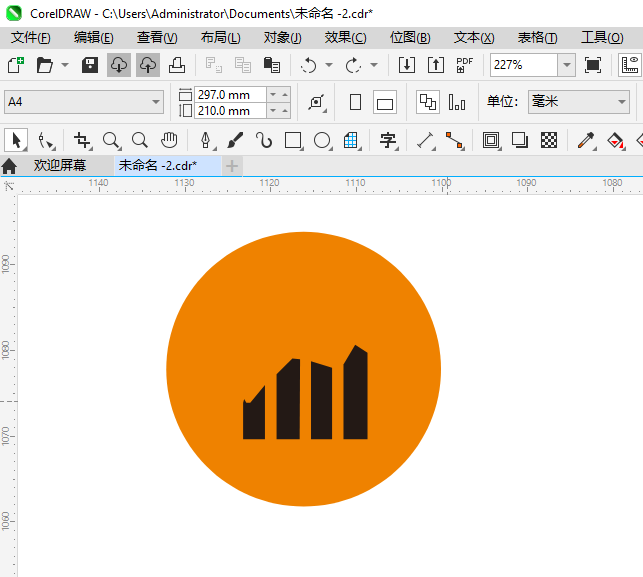This screenshot has width=643, height=577.
Task: Expand the Redo history dropdown arrow
Action: (x=374, y=65)
